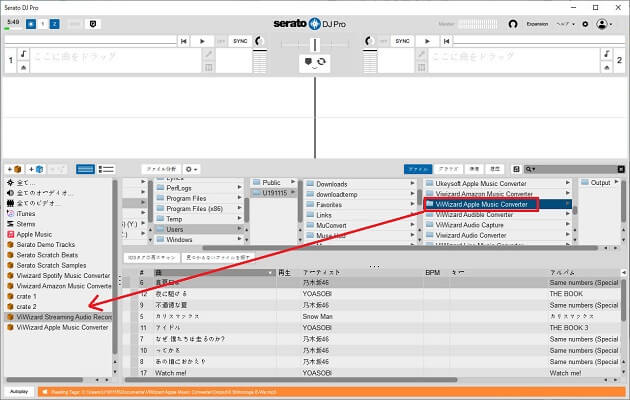Open deck 1 edit grid pencil tool
630x400 pixels.
point(209,54)
